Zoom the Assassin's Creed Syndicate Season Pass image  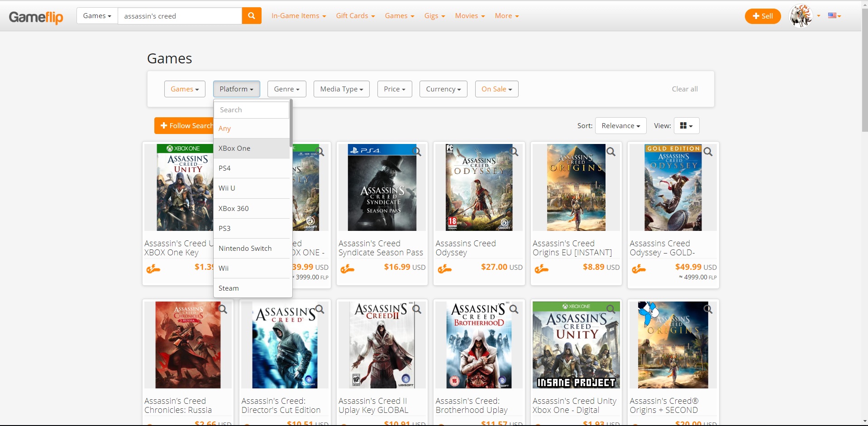pyautogui.click(x=417, y=152)
